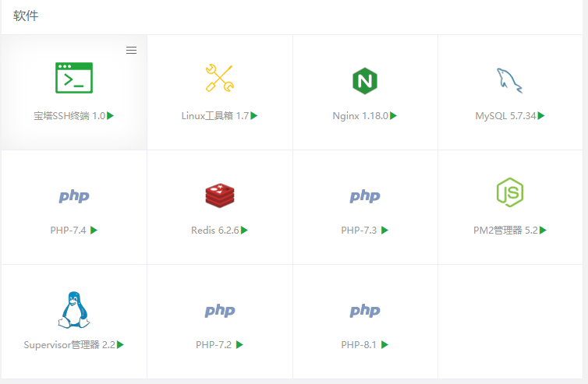
Task: Click the hamburger menu on SSH终端 card
Action: [131, 50]
